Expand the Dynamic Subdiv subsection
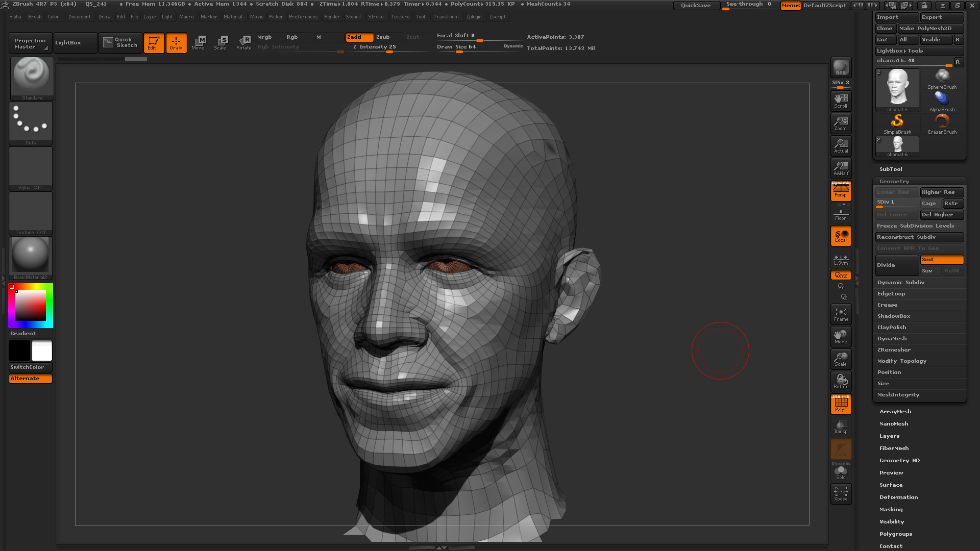 click(x=901, y=283)
